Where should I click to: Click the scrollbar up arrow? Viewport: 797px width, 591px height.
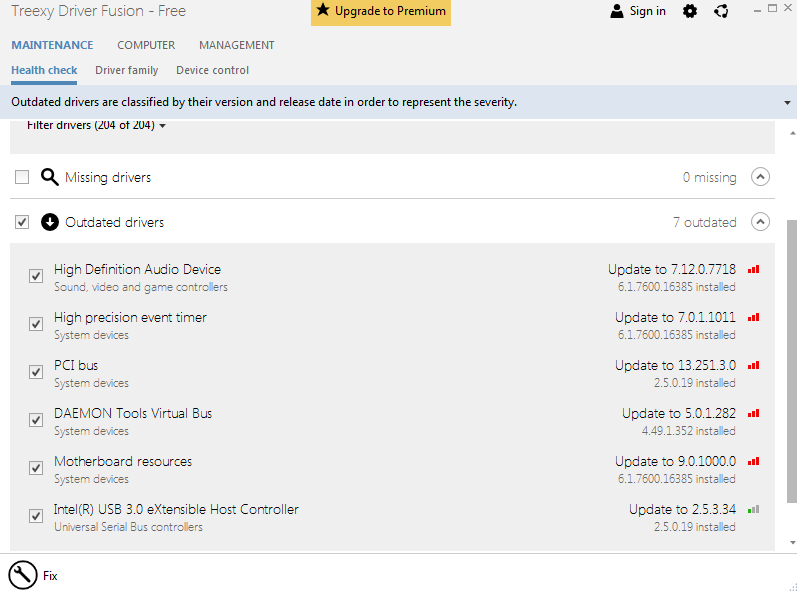[792, 133]
